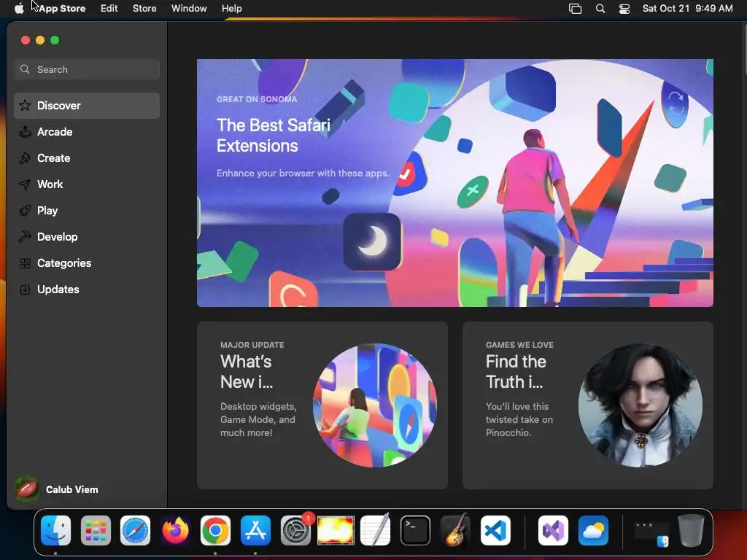Image resolution: width=747 pixels, height=560 pixels.
Task: Open System Settings from the Dock
Action: coord(295,531)
